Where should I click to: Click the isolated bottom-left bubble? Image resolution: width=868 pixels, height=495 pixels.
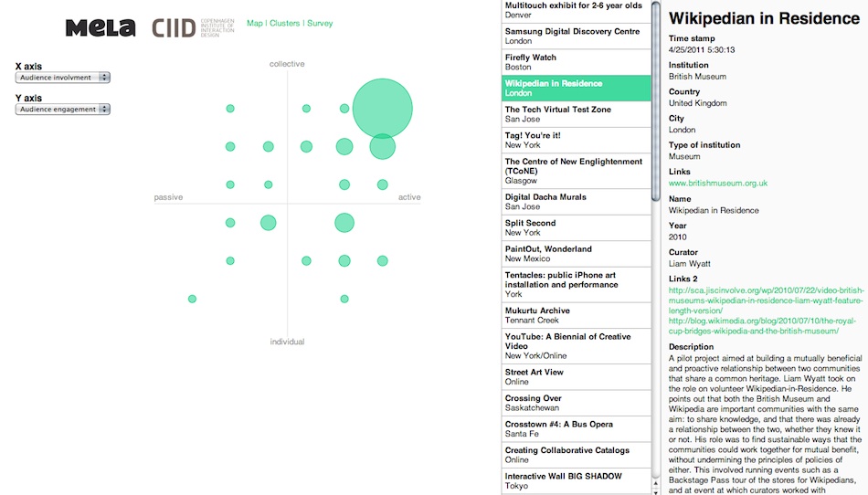point(192,300)
